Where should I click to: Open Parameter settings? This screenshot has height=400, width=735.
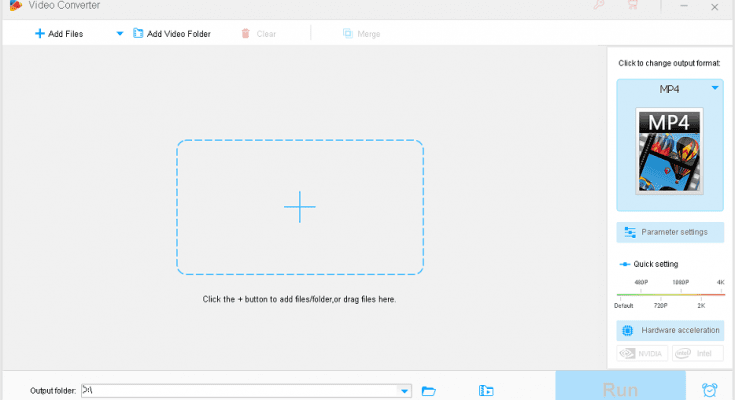pyautogui.click(x=670, y=232)
